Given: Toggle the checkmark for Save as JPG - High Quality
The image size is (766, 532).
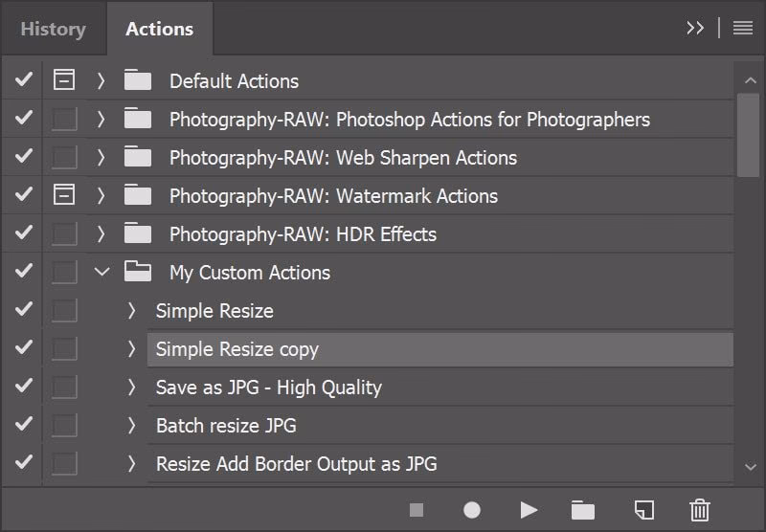Looking at the screenshot, I should (23, 386).
